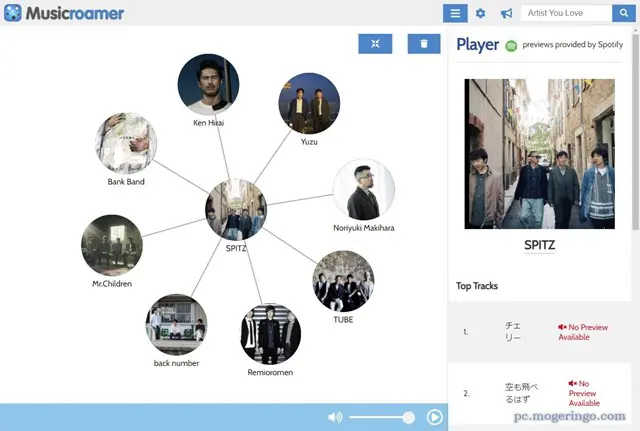The height and width of the screenshot is (431, 640).
Task: Select the Ken Hirai artist node
Action: coord(209,84)
